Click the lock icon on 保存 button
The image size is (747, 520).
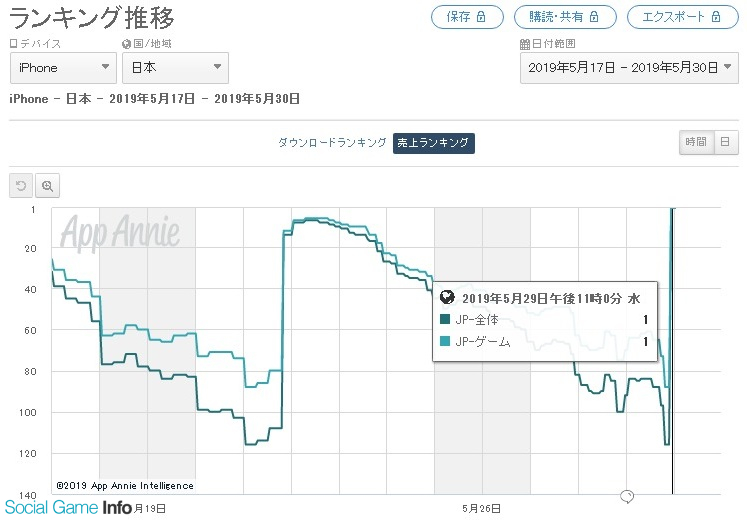click(481, 17)
